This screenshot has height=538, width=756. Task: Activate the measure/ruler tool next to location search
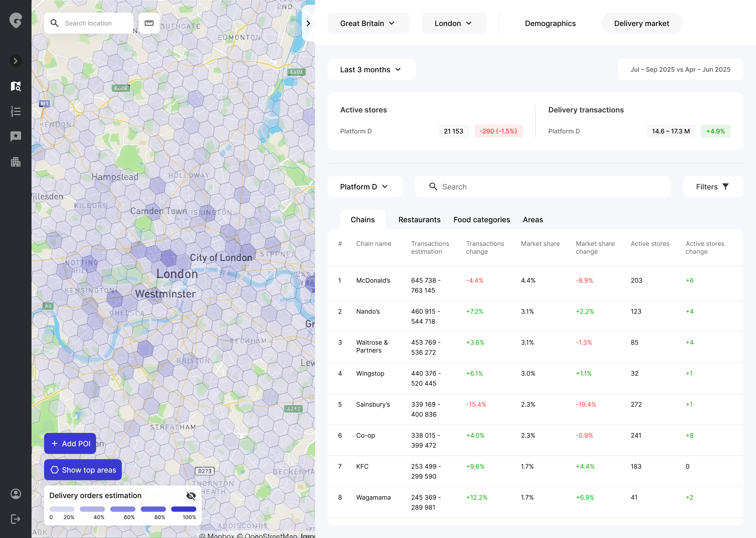149,23
